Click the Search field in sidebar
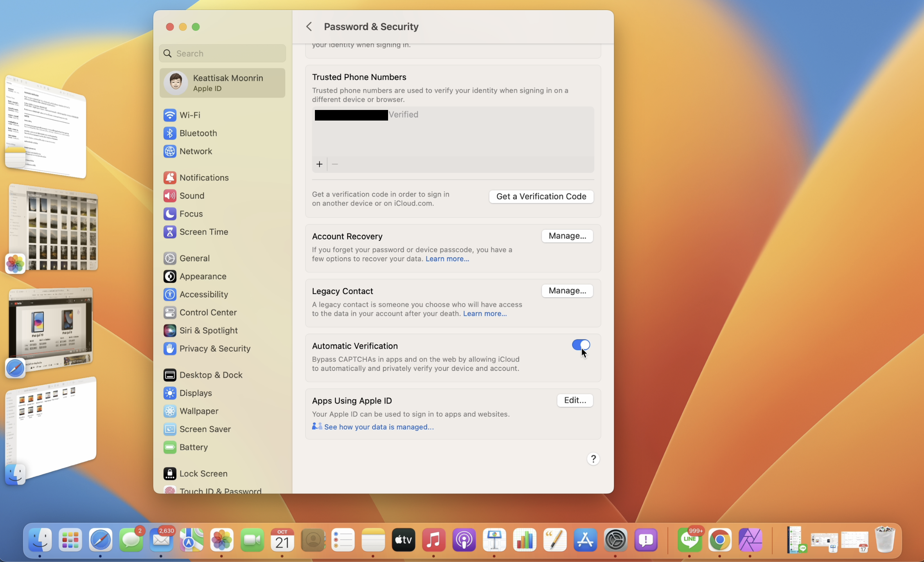 point(223,53)
